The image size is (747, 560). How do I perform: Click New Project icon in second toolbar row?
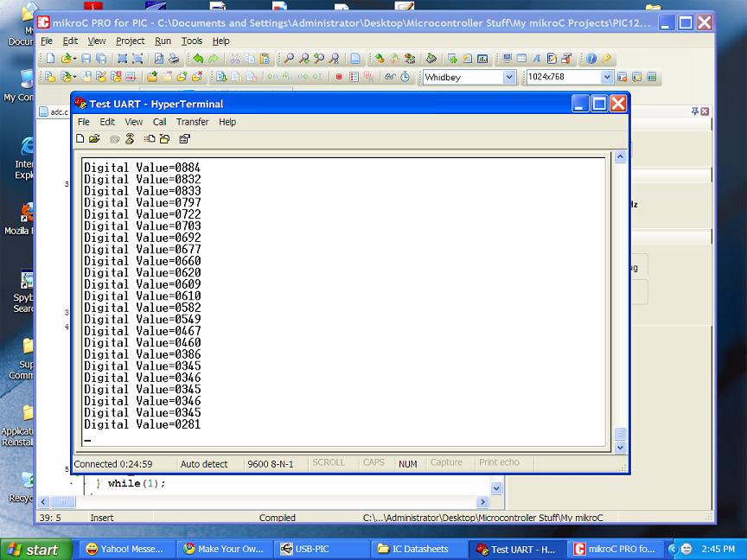click(50, 77)
